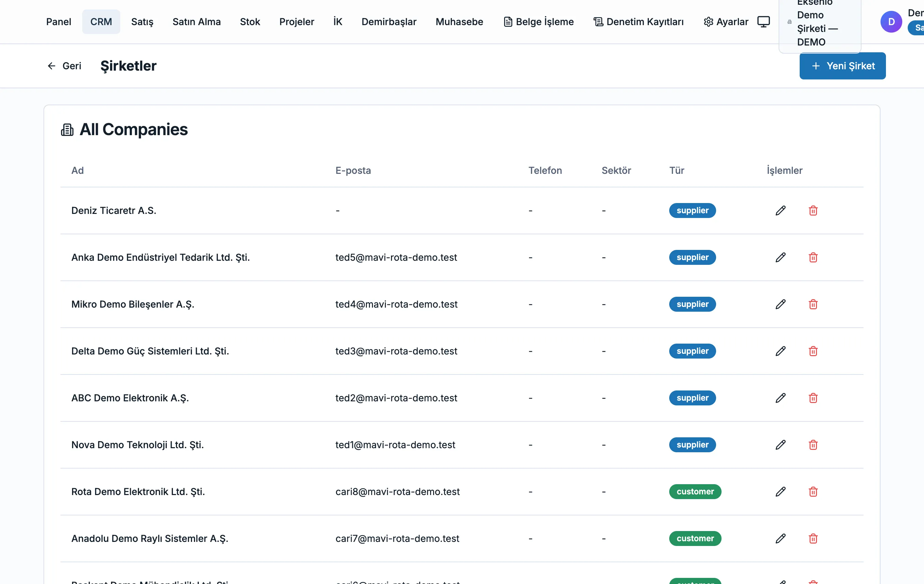Image resolution: width=924 pixels, height=584 pixels.
Task: Sort by Ad column header
Action: click(77, 170)
